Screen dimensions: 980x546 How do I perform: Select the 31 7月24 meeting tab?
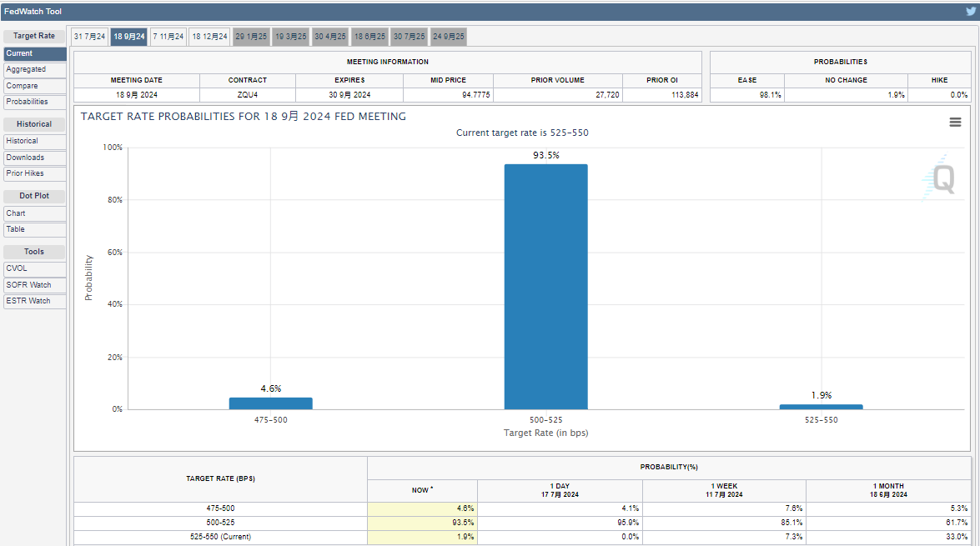[x=89, y=36]
